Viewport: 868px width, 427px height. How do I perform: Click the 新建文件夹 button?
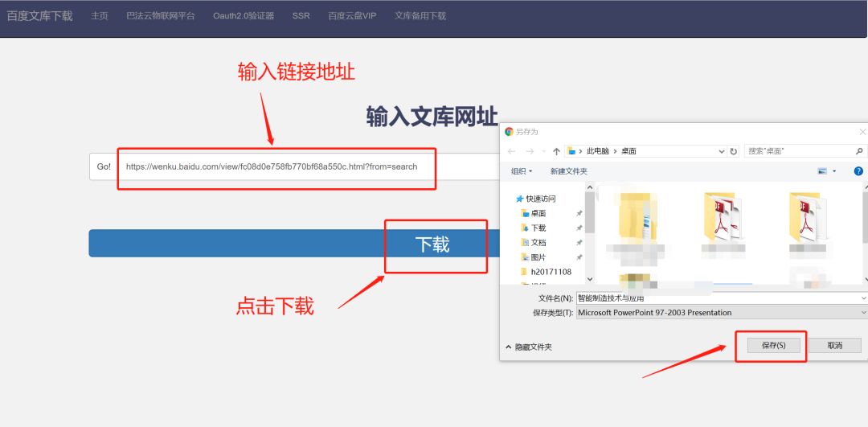[x=568, y=171]
